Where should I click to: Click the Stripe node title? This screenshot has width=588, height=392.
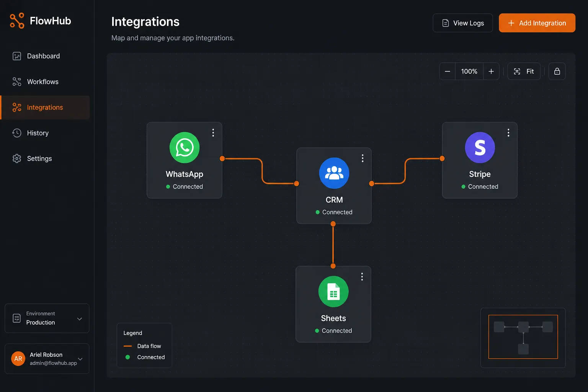point(480,174)
